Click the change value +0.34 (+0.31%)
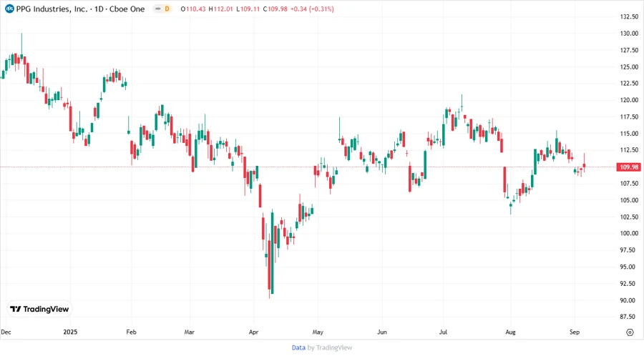 tap(312, 9)
